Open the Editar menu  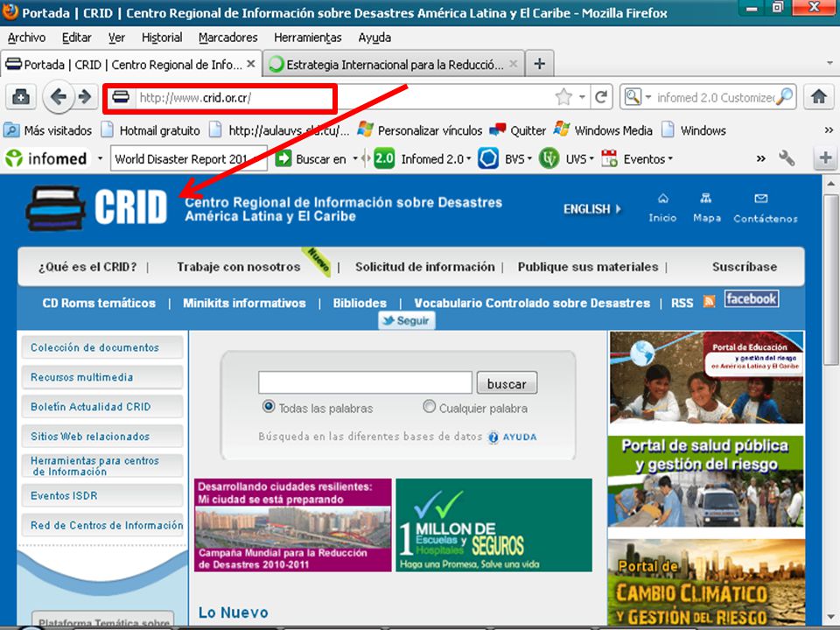(77, 38)
